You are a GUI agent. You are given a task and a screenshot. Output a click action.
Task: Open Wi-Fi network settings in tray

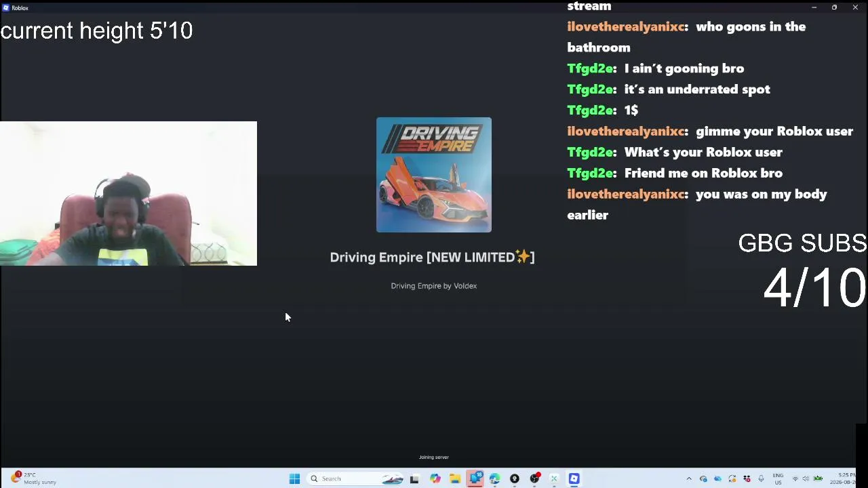pos(795,479)
